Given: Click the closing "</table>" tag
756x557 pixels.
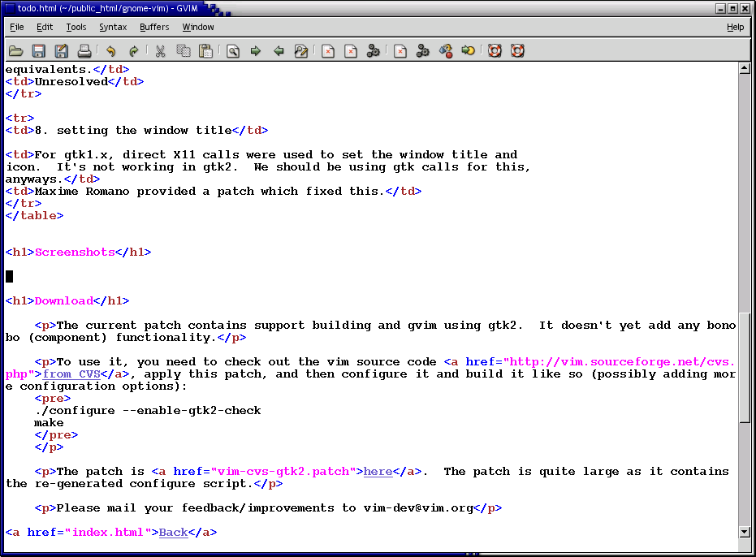Looking at the screenshot, I should tap(34, 215).
